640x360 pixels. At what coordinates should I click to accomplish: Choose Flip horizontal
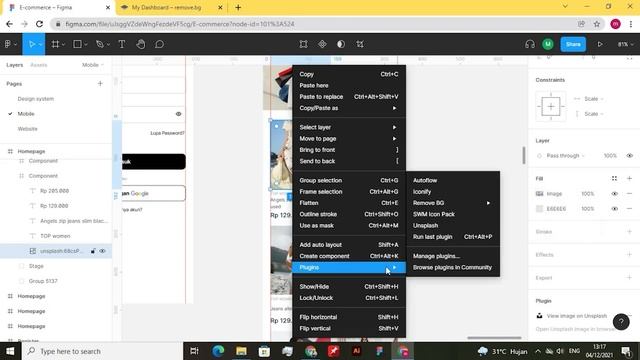(349, 317)
